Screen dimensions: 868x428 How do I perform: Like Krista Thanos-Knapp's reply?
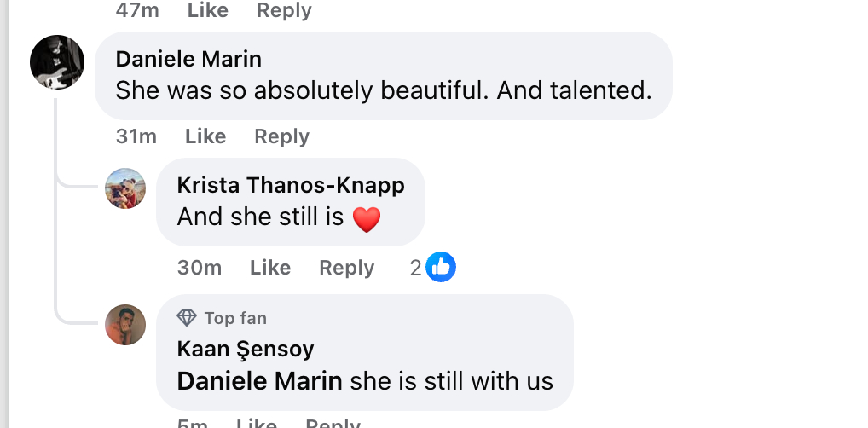(270, 268)
